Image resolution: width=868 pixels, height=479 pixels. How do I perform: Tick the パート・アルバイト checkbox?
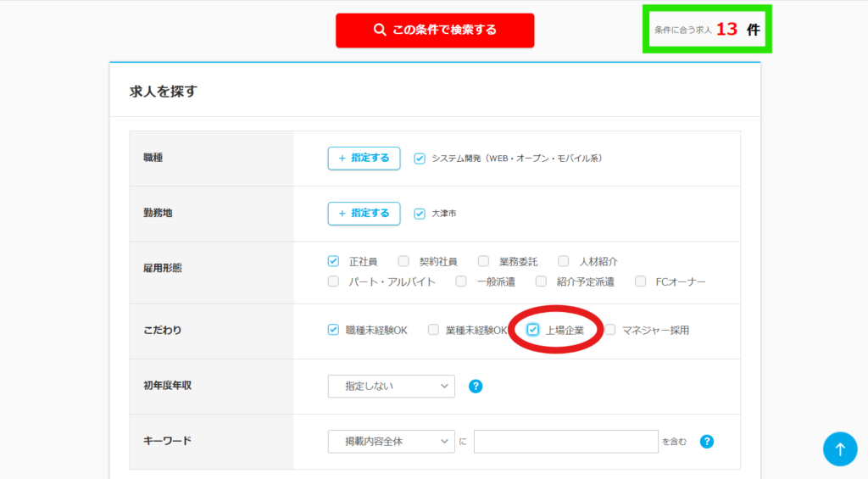[x=334, y=281]
